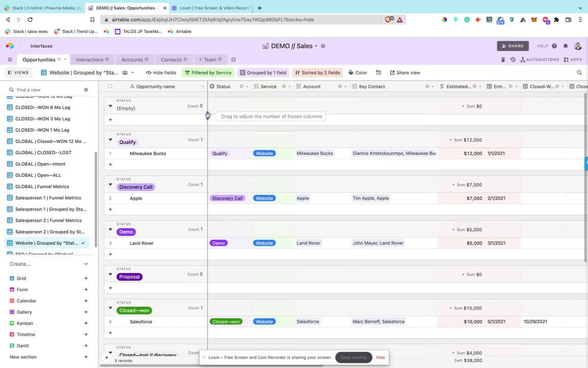Open the APPS panel
588x368 pixels.
pos(573,60)
